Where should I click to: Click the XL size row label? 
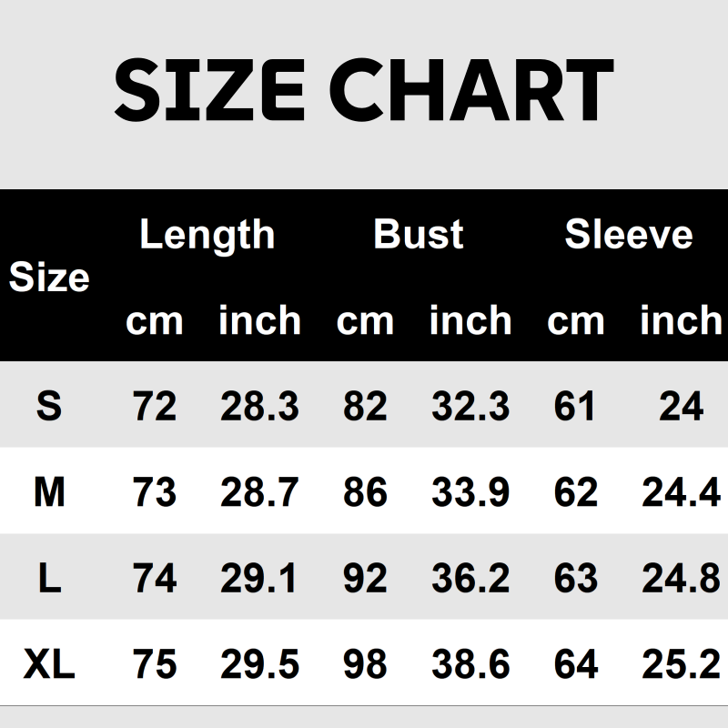[x=49, y=665]
